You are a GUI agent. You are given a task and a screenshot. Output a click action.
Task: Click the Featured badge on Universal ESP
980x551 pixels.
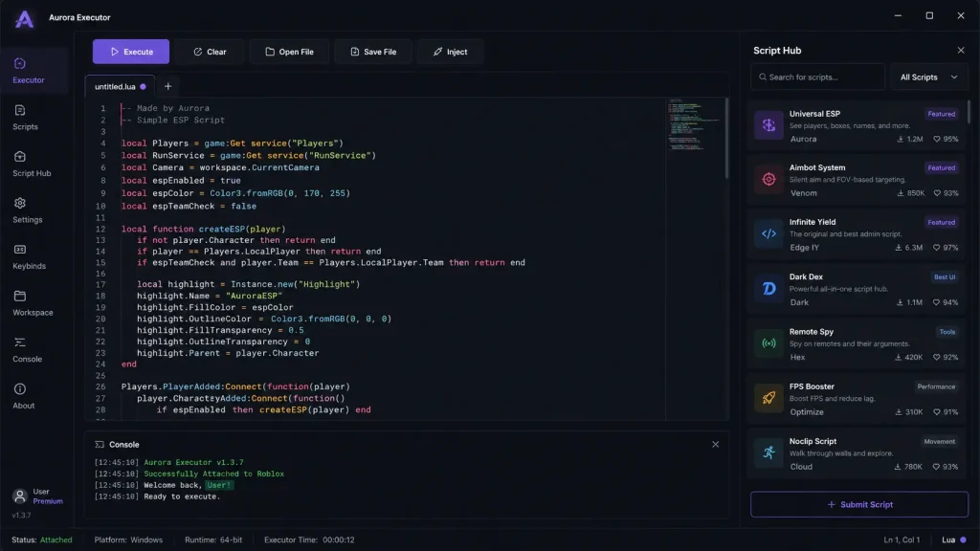[x=942, y=114]
